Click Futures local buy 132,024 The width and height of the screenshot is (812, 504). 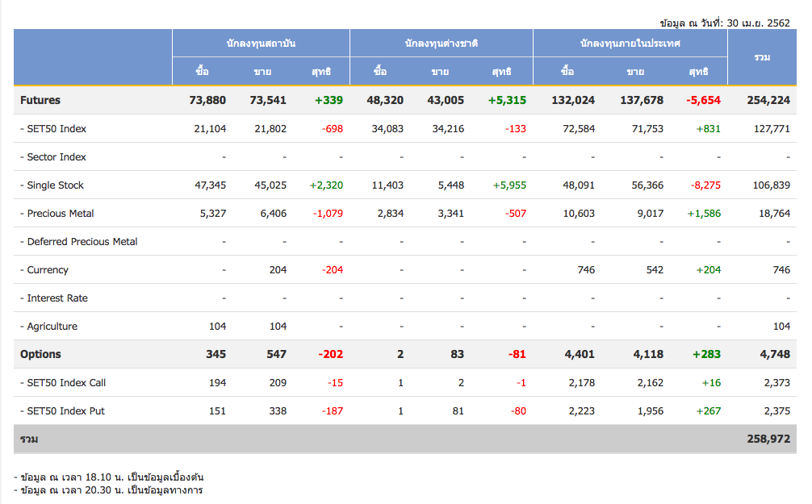point(573,100)
